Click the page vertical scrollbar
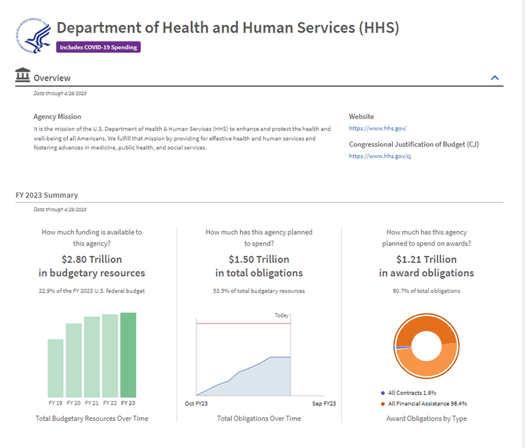Image resolution: width=525 pixels, height=448 pixels. coord(522,224)
